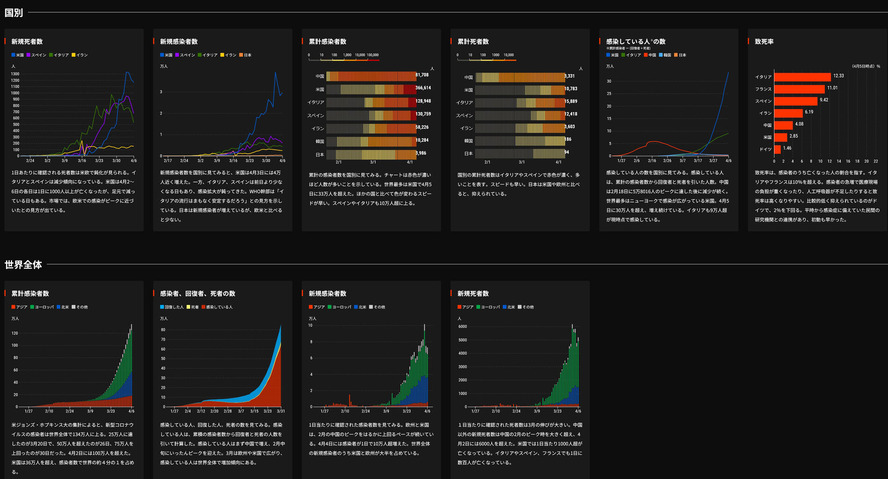Click アジア legend in 世界全体 累計感染者数

(x=19, y=307)
